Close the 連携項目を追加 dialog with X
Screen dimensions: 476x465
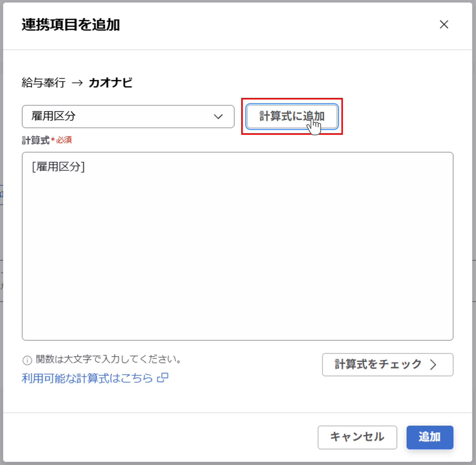[x=444, y=24]
